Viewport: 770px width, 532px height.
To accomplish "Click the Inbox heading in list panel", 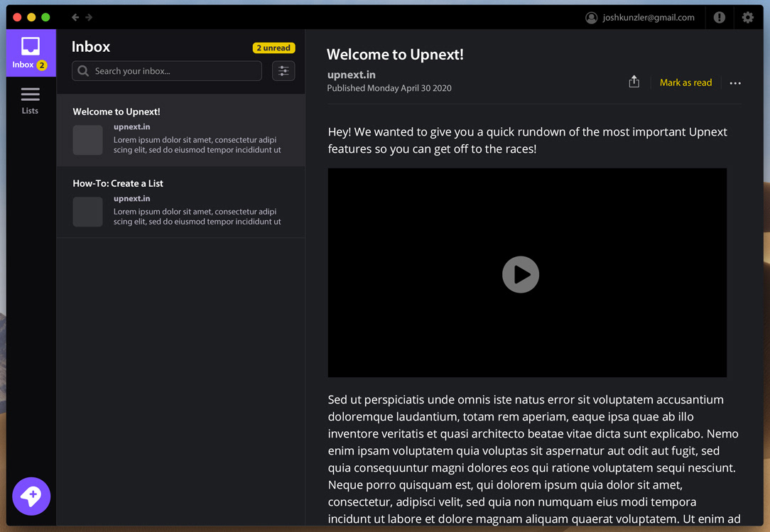I will pos(91,47).
